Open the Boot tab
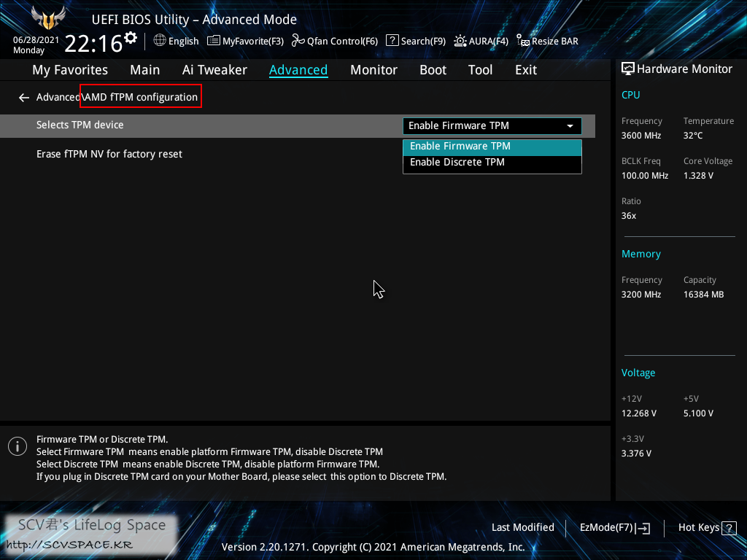Viewport: 747px width, 560px height. pyautogui.click(x=433, y=70)
